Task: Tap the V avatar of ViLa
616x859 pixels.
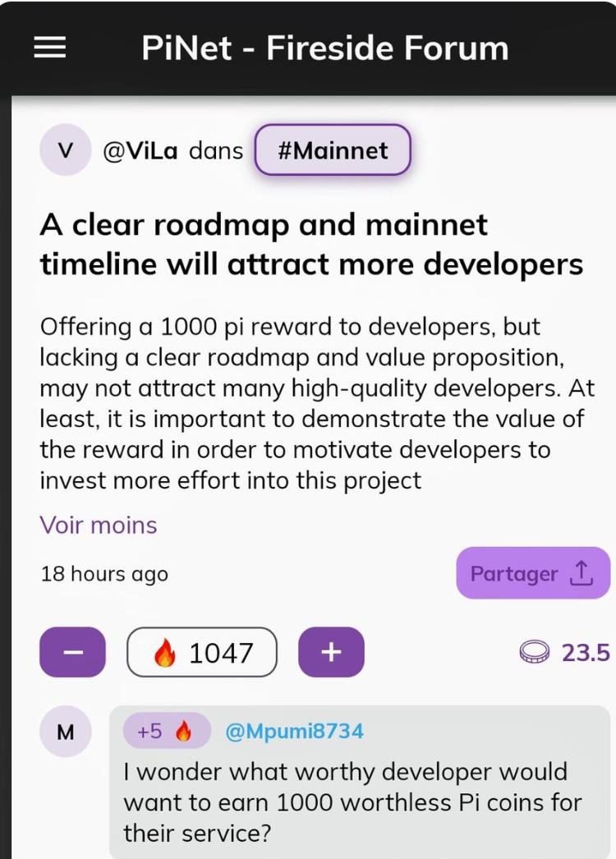Action: click(x=65, y=150)
